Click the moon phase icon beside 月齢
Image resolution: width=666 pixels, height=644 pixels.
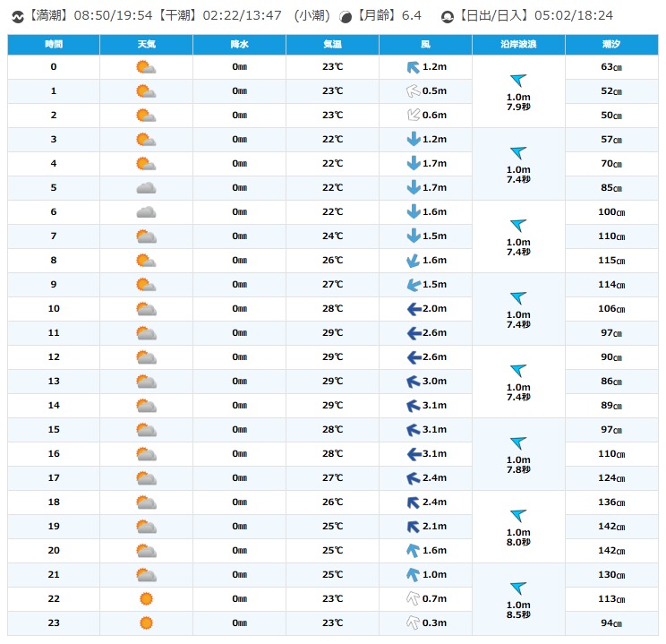point(346,17)
